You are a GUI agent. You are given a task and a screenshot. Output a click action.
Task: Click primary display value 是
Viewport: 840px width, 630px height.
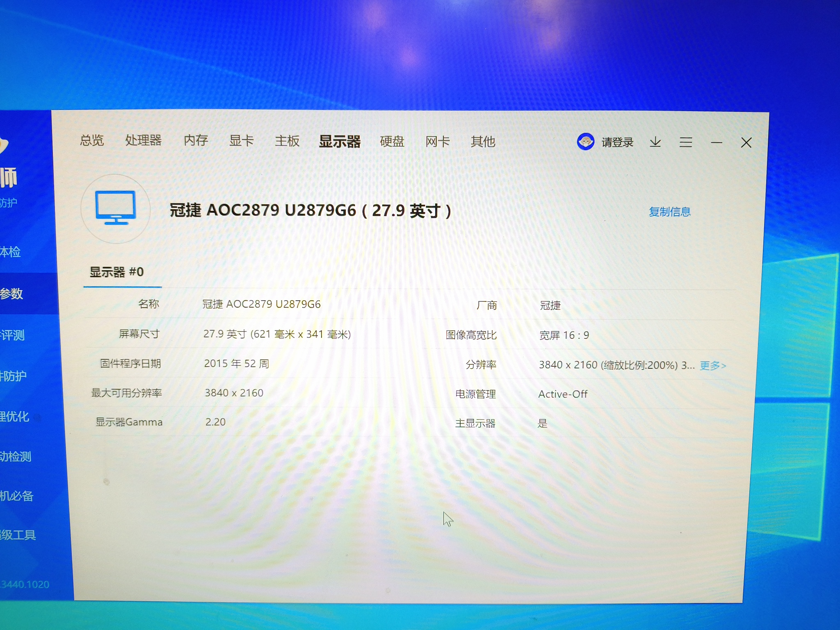pos(543,423)
